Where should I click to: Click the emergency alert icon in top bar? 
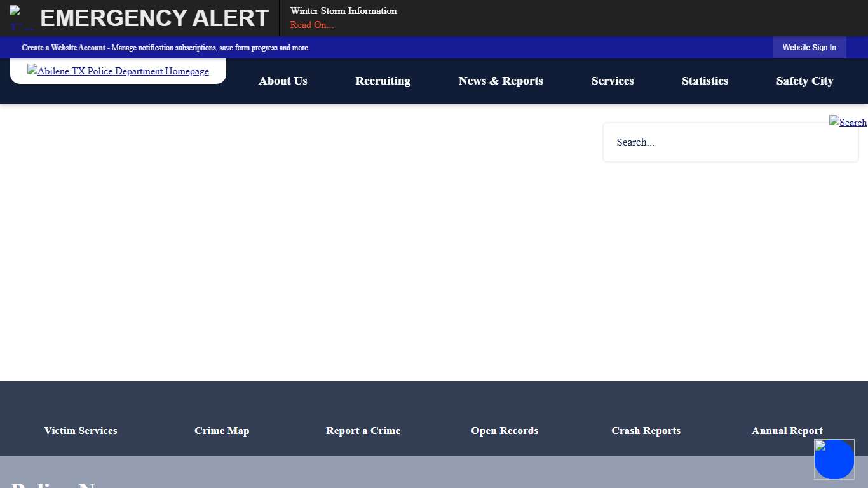tap(22, 18)
